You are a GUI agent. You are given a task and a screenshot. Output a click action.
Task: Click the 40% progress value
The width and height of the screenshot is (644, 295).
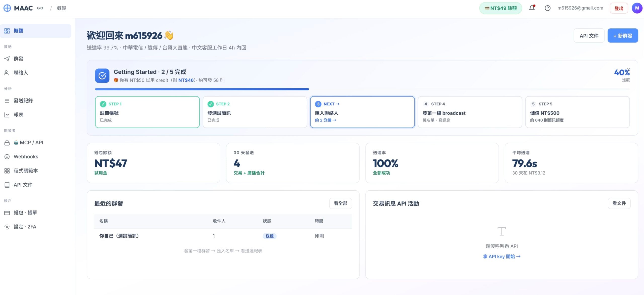coord(622,73)
